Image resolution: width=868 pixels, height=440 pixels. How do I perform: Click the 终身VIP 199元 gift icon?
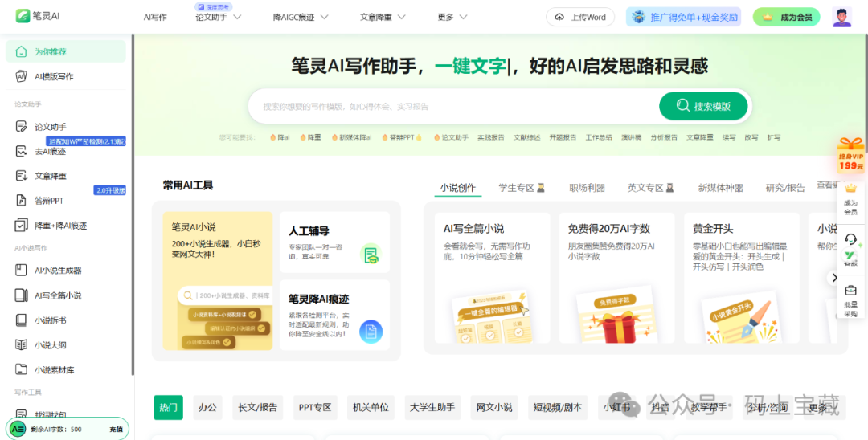[x=851, y=155]
